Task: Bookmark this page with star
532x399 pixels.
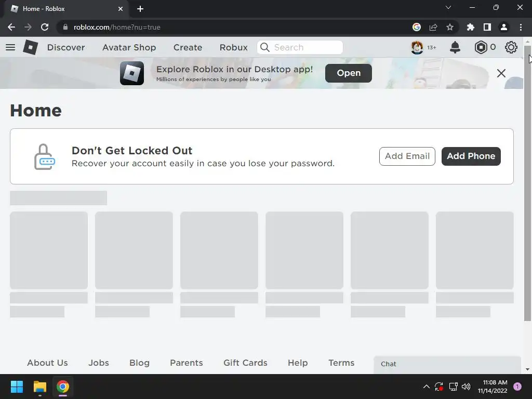Action: [450, 27]
